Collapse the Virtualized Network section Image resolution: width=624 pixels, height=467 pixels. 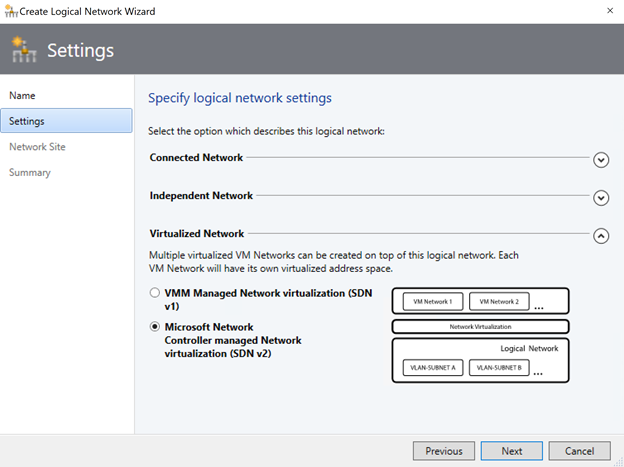[x=601, y=236]
